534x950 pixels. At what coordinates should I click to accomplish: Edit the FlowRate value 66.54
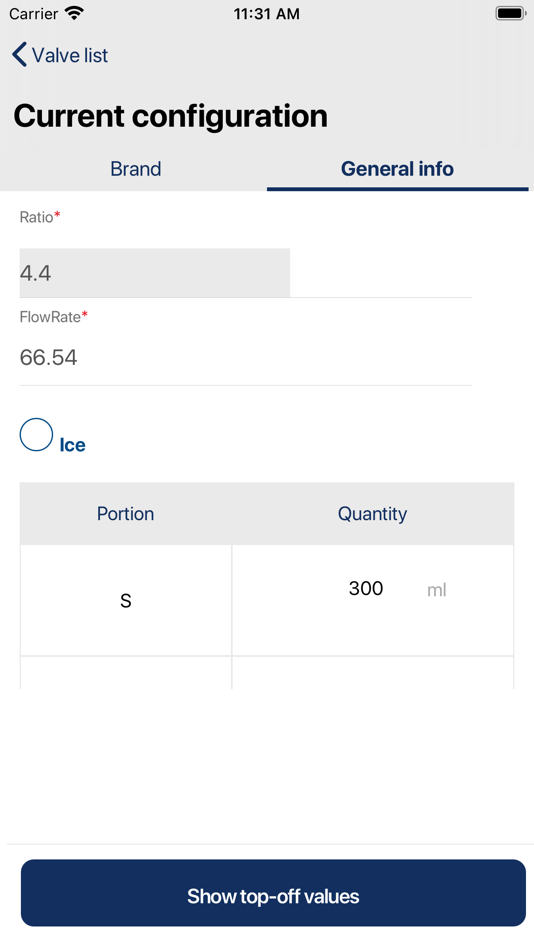pyautogui.click(x=245, y=357)
